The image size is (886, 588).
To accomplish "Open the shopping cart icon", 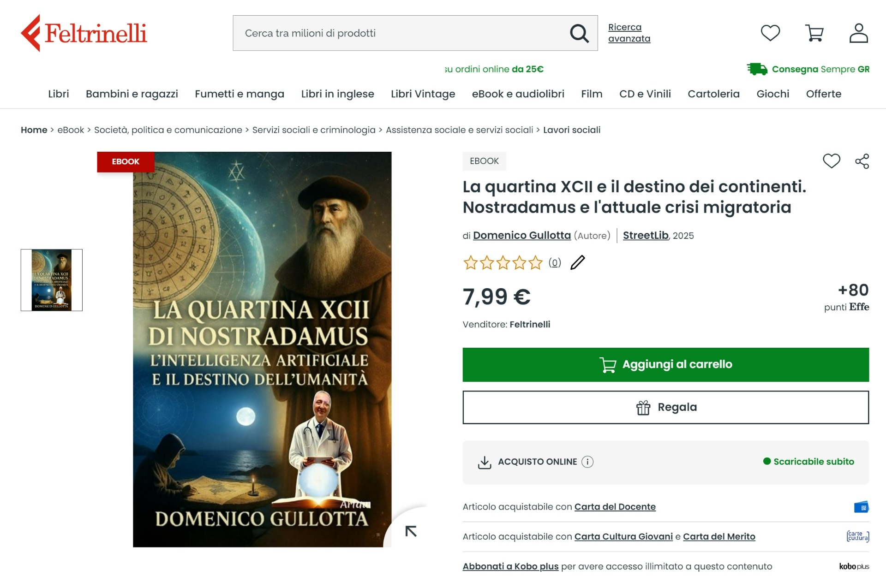I will pos(814,33).
